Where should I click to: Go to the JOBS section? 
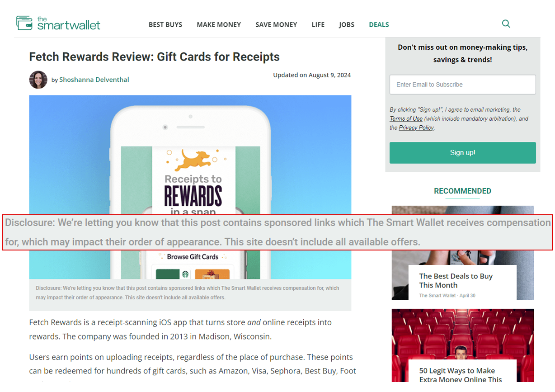[347, 24]
